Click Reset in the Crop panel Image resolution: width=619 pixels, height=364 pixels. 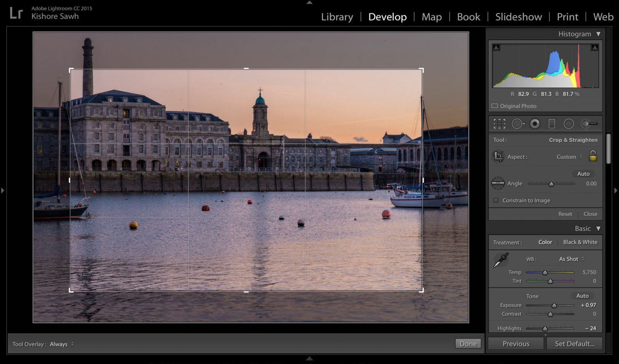point(565,214)
